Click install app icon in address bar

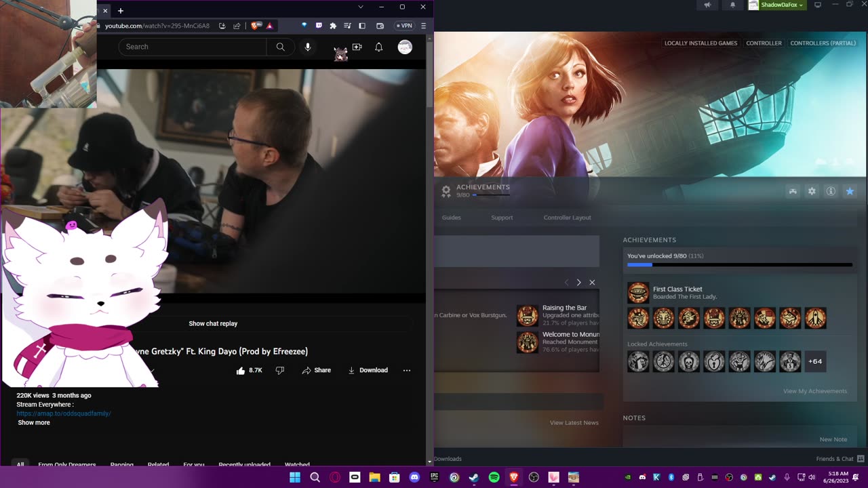[x=222, y=26]
